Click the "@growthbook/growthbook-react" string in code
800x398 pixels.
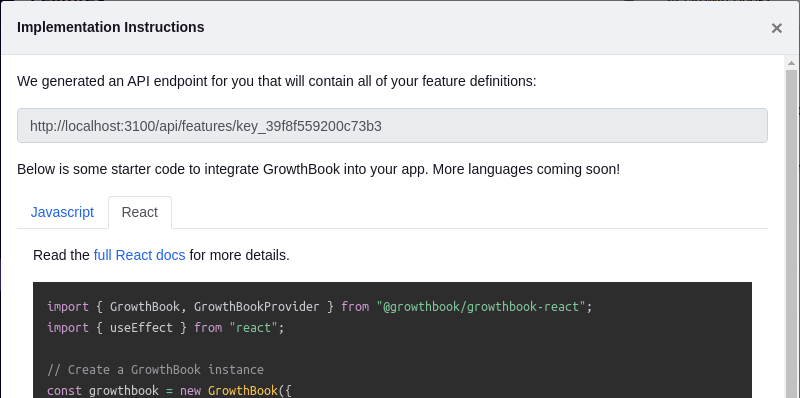pos(481,307)
